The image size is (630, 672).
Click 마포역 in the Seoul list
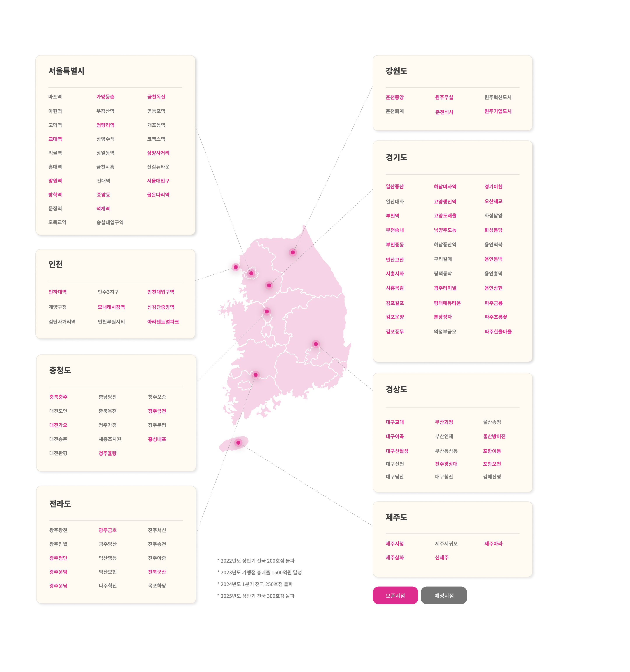(55, 97)
